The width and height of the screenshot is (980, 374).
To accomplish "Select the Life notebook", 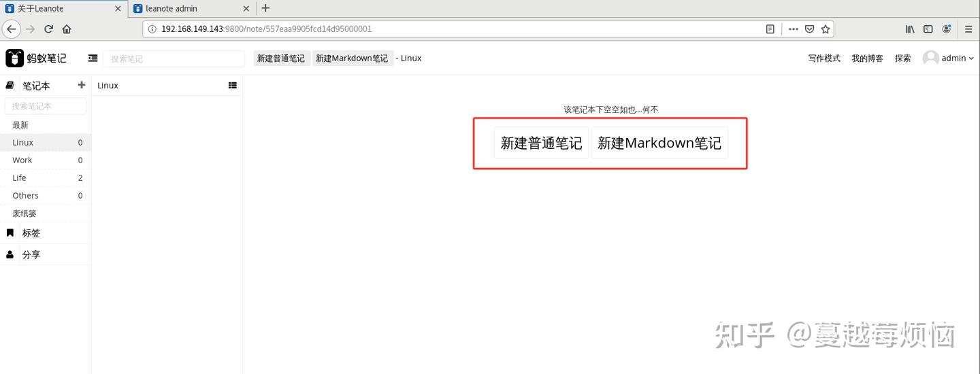I will [x=46, y=177].
